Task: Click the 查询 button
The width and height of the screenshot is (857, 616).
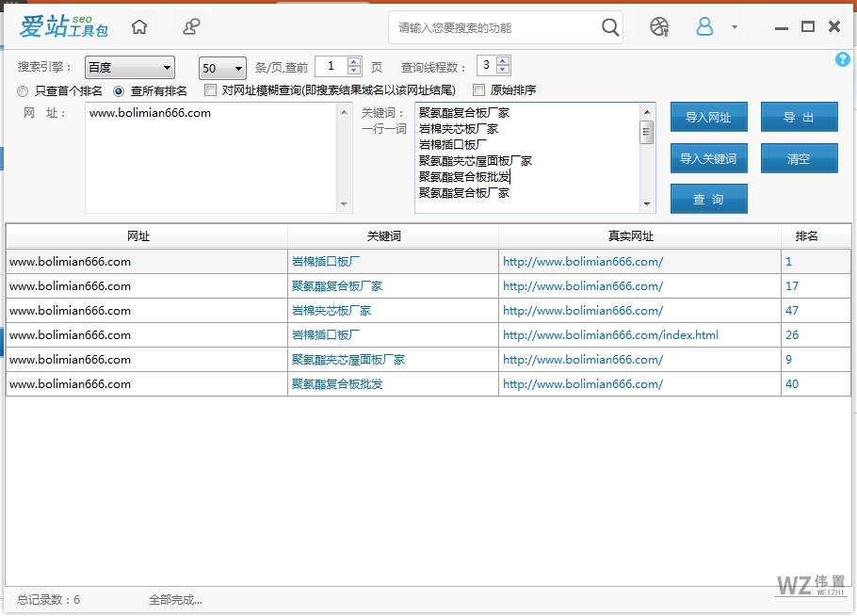Action: 708,199
